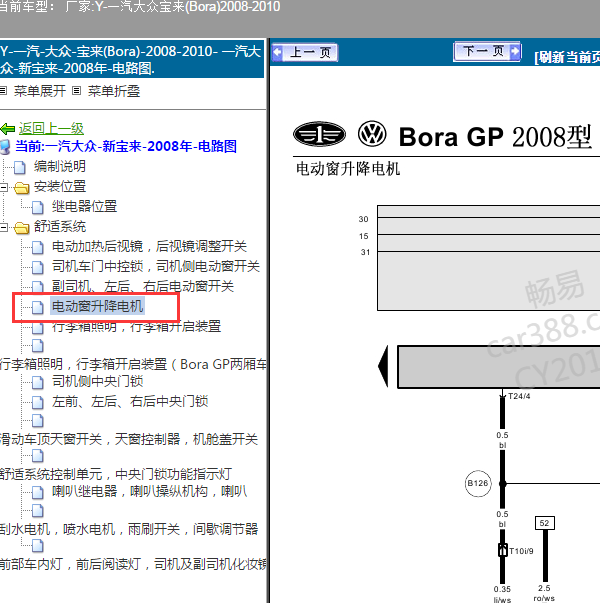Open 行李箱开启装置（Bora GP两厢车 entry

click(133, 364)
